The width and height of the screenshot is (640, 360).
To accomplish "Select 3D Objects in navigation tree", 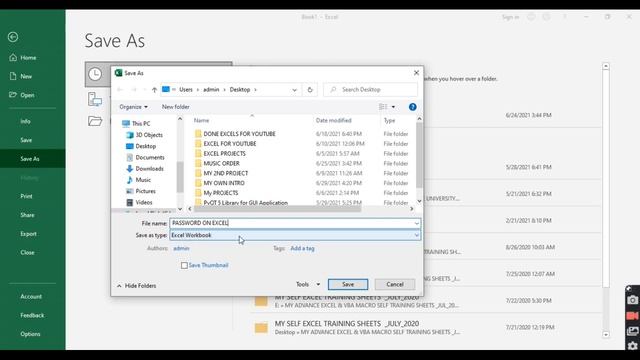I will click(x=145, y=135).
